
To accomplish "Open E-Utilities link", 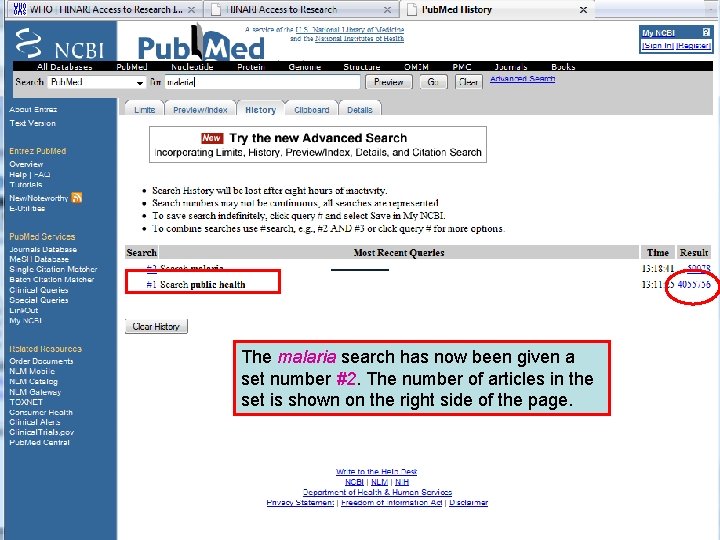I will click(x=27, y=208).
